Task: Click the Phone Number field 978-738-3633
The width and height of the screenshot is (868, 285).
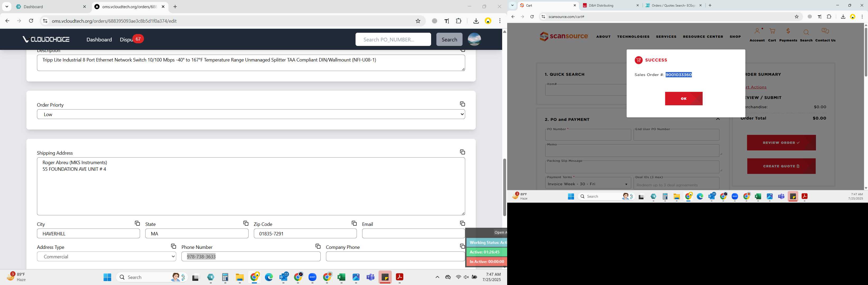Action: (x=251, y=256)
